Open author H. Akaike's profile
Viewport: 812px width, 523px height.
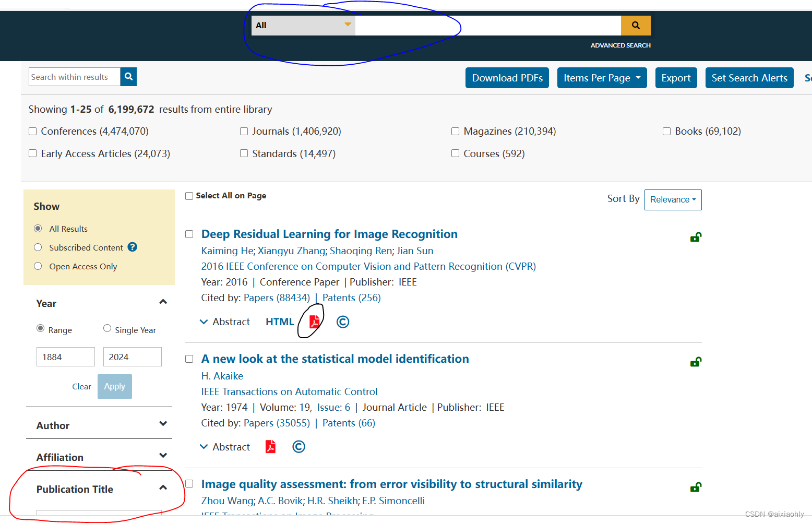point(222,376)
